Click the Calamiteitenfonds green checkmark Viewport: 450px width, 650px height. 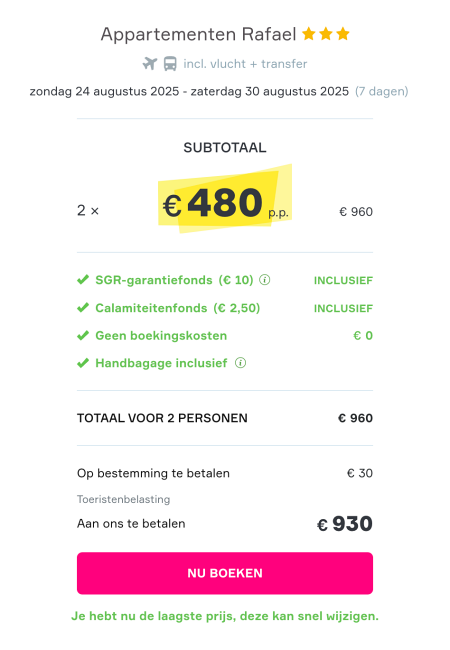coord(83,308)
